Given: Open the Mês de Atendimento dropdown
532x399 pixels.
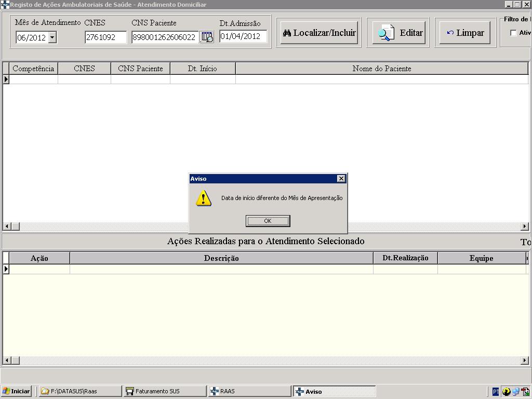Looking at the screenshot, I should [52, 37].
